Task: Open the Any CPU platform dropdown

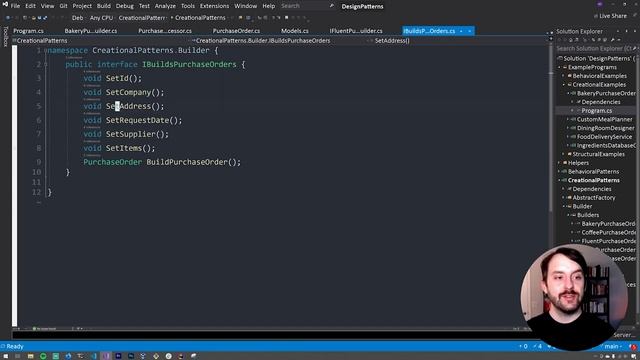Action: (x=102, y=18)
